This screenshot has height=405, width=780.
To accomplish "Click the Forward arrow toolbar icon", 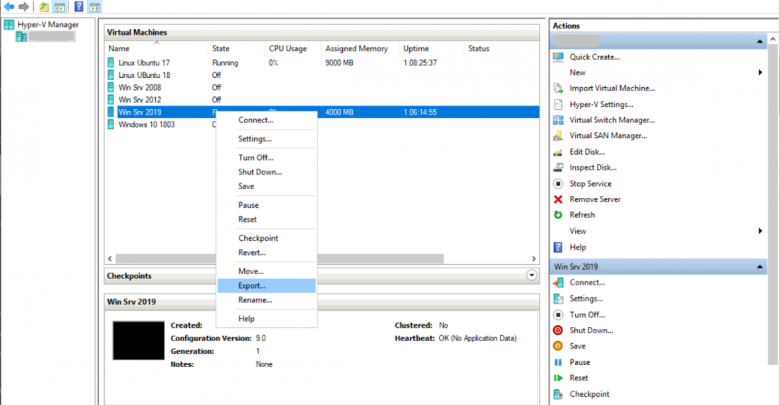I will 23,6.
